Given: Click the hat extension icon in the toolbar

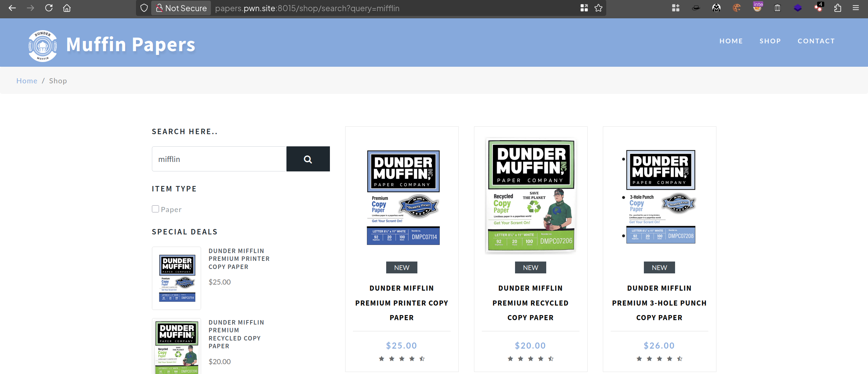Looking at the screenshot, I should [x=696, y=8].
